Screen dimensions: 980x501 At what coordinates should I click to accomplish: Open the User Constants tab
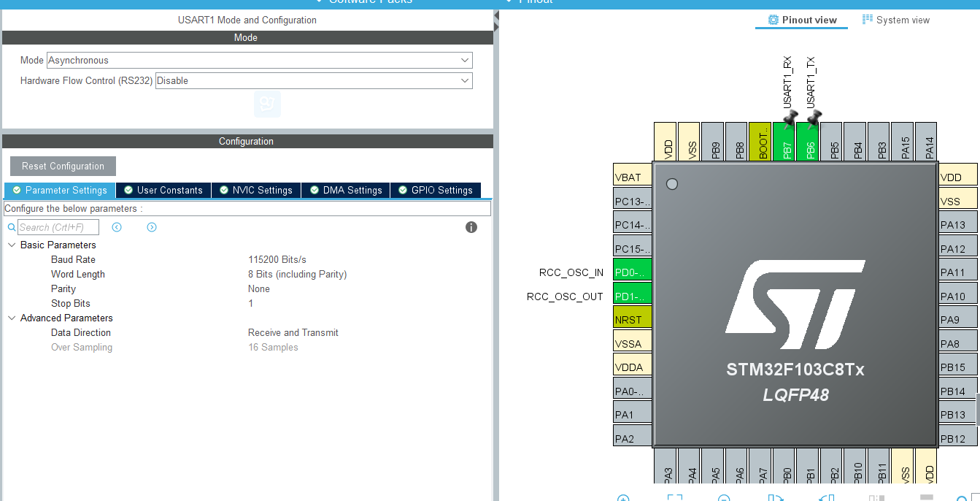click(x=163, y=190)
